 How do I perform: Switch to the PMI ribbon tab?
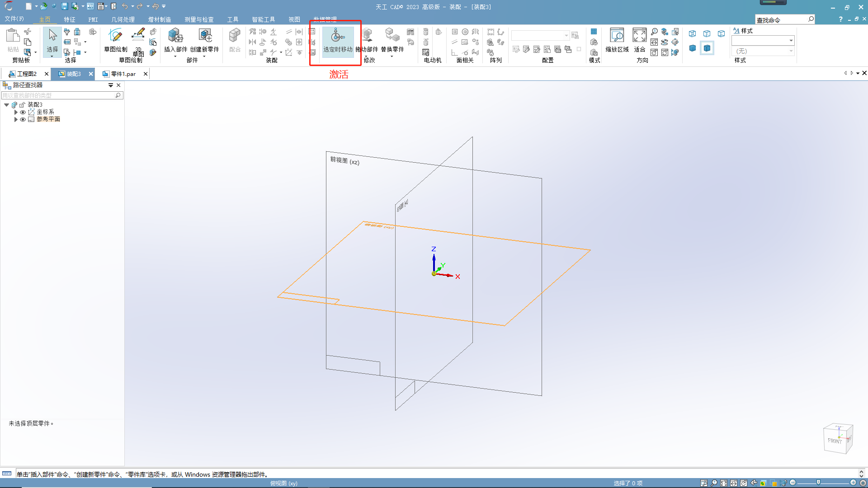(93, 19)
